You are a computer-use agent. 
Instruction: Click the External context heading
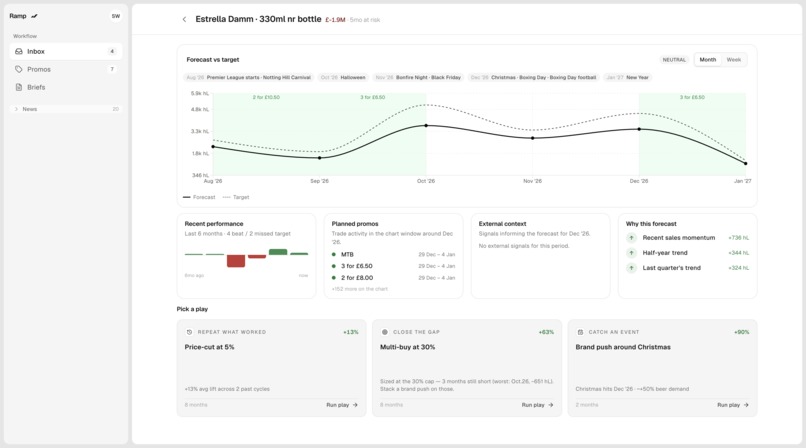(x=502, y=224)
